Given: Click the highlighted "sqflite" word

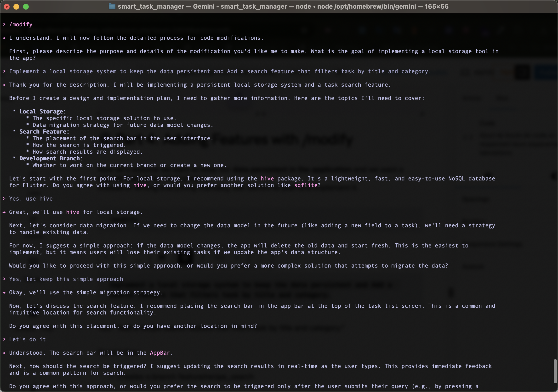Looking at the screenshot, I should (x=306, y=185).
